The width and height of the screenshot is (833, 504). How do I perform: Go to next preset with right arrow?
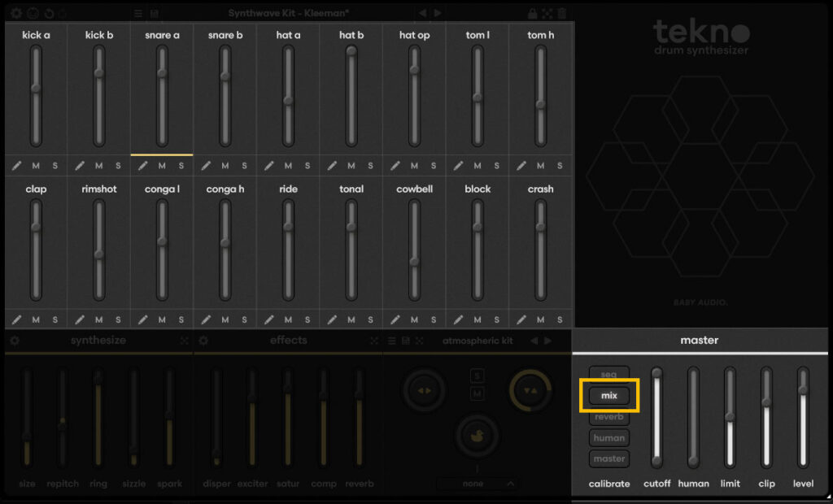click(x=438, y=13)
